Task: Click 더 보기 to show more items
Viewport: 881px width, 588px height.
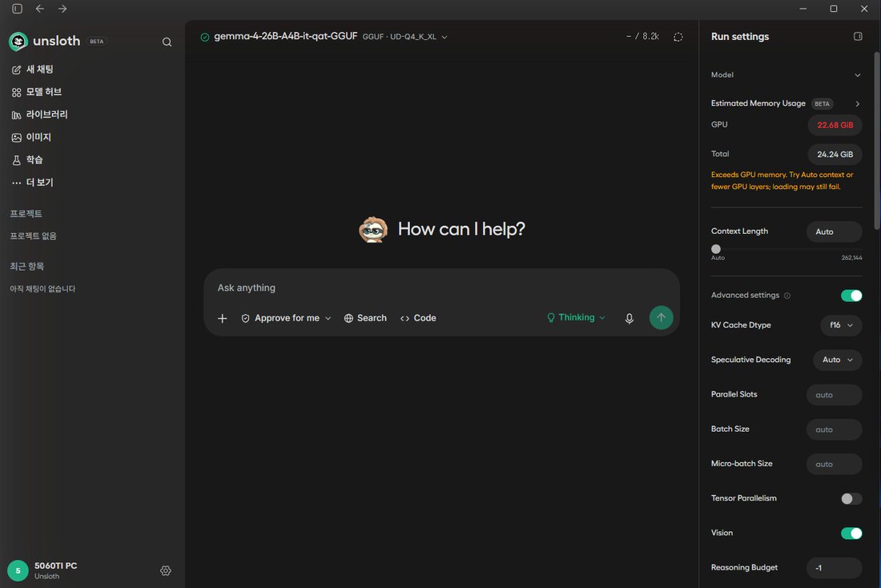Action: [x=33, y=183]
